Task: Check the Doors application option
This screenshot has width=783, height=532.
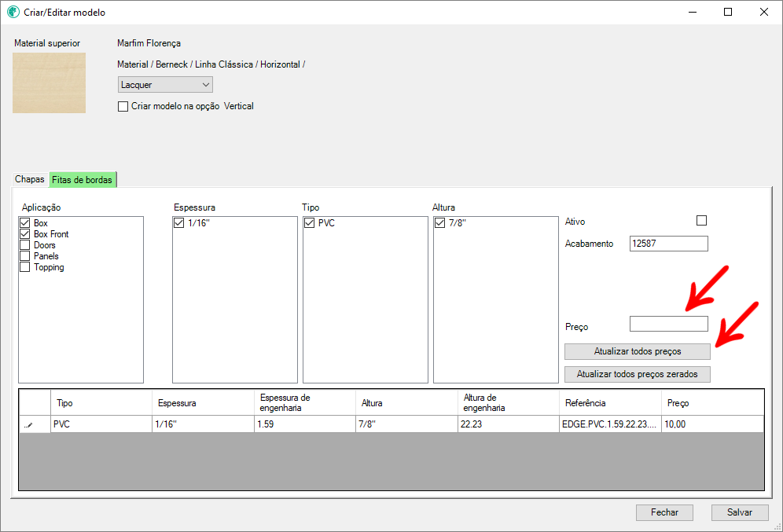Action: (25, 245)
